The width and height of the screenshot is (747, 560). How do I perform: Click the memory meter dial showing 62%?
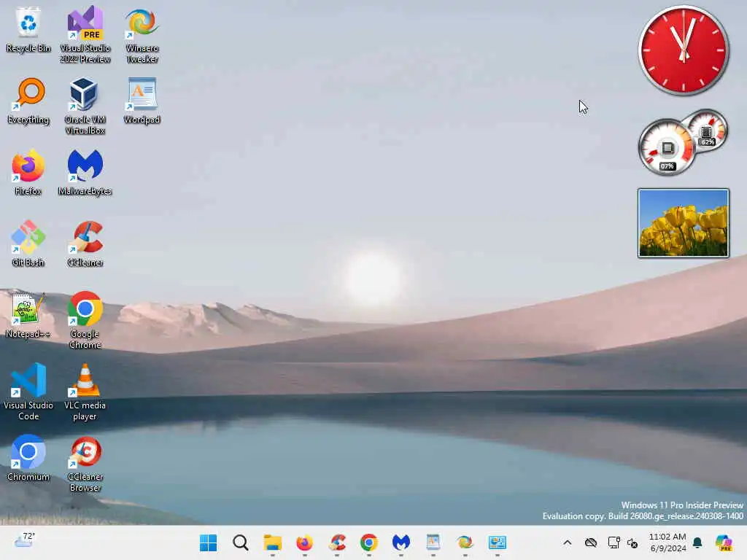[707, 130]
